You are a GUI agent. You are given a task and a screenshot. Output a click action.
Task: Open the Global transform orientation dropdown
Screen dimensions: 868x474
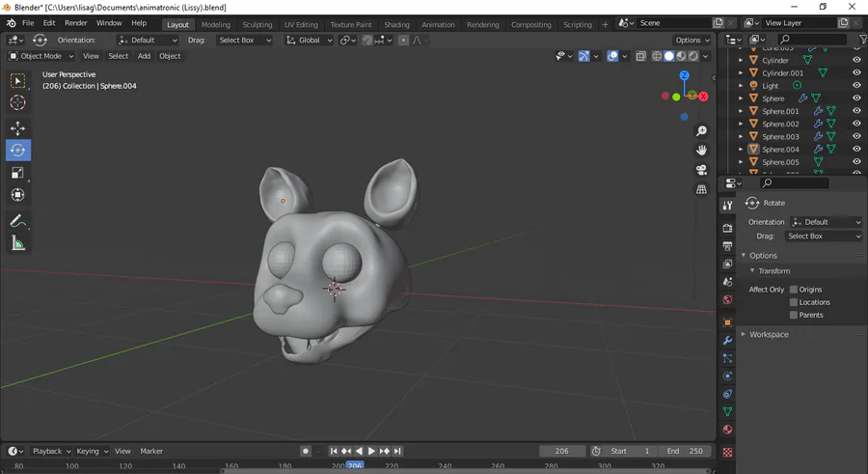pos(309,40)
